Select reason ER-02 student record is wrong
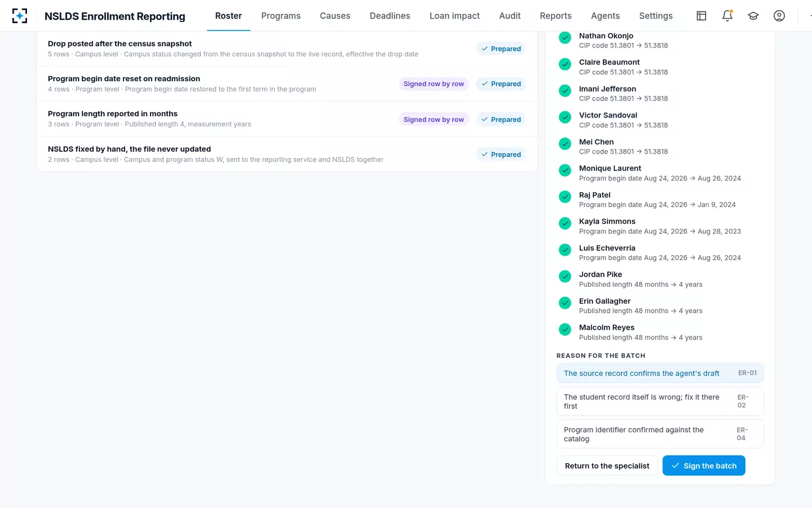This screenshot has width=812, height=508. (660, 401)
